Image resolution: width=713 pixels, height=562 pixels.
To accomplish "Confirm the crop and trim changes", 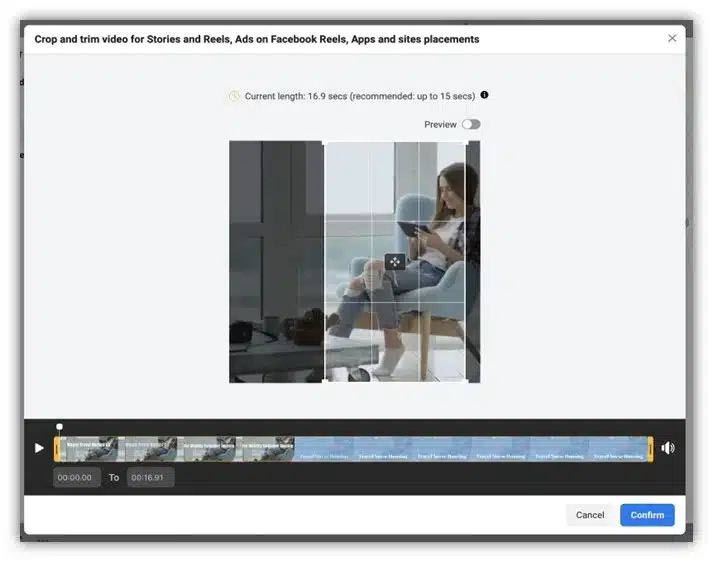I will [647, 515].
